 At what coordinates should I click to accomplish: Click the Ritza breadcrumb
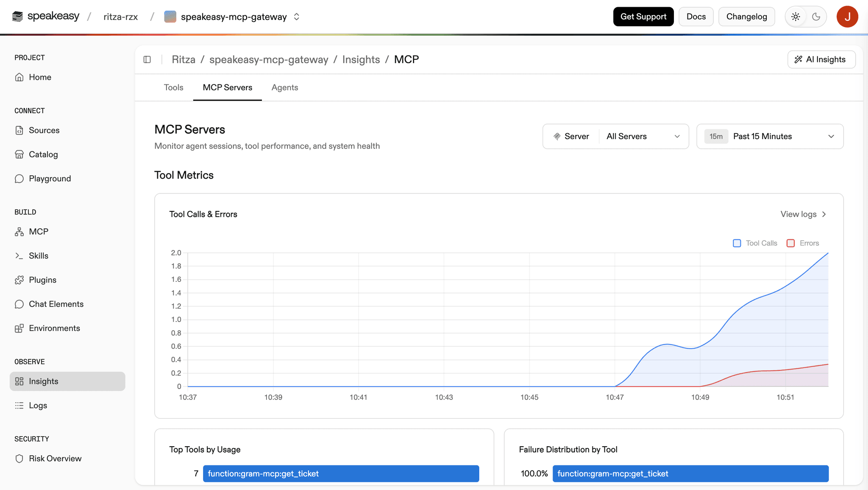(184, 59)
